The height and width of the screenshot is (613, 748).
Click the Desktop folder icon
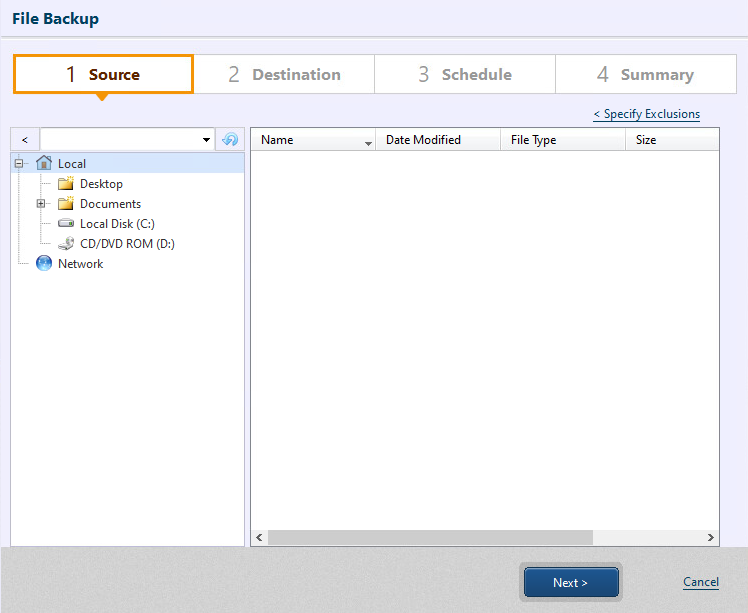point(66,184)
